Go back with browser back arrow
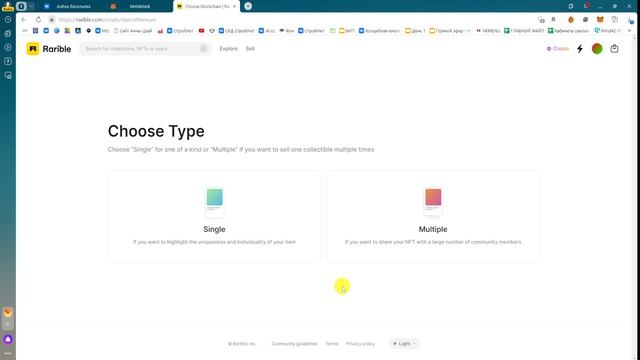The width and height of the screenshot is (640, 360). [x=24, y=20]
